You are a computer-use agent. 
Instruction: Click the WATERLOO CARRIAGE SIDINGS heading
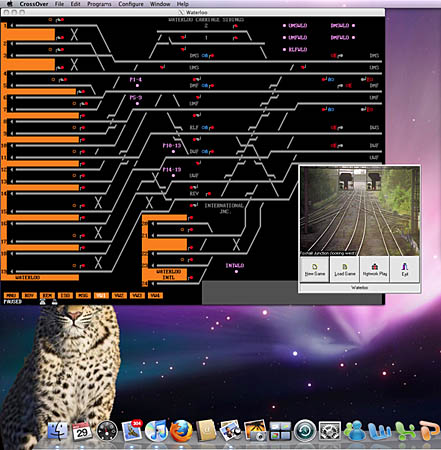pyautogui.click(x=206, y=20)
